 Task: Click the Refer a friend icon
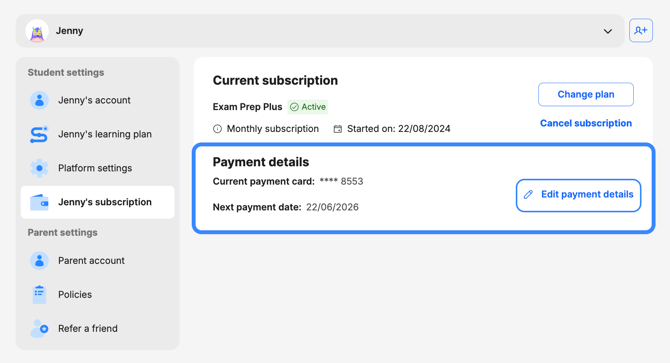[x=39, y=328]
